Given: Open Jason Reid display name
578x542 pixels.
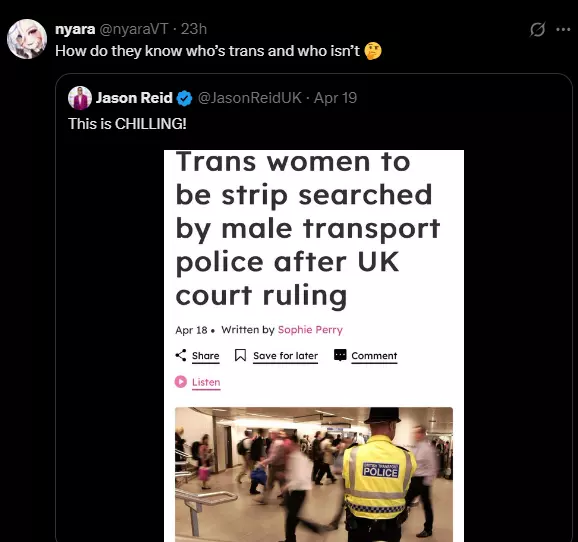Looking at the screenshot, I should 134,98.
